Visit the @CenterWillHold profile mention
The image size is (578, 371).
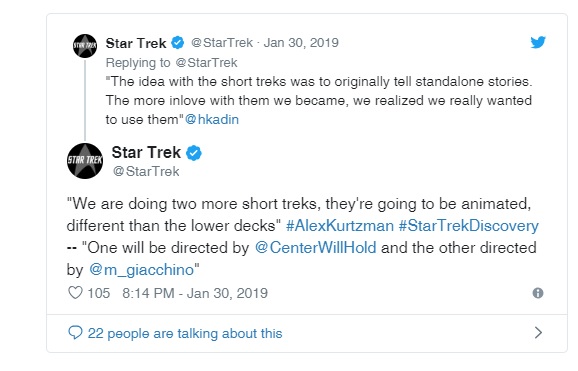pos(316,247)
